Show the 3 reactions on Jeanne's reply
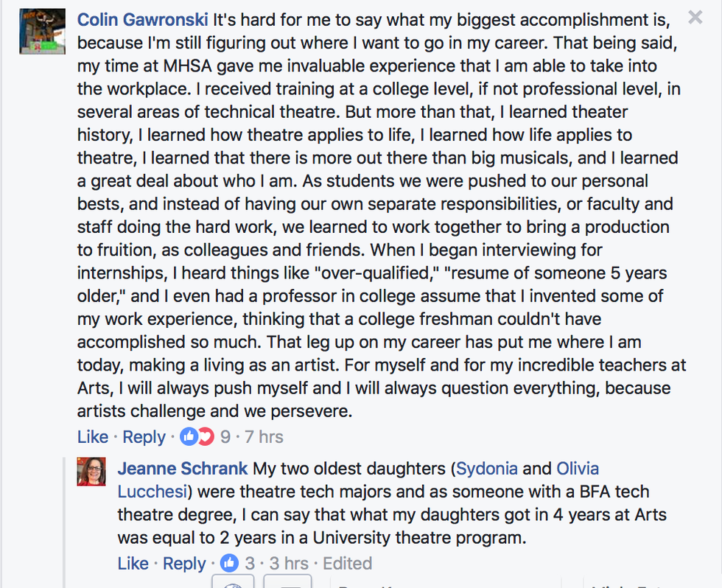The image size is (722, 588). (x=250, y=564)
